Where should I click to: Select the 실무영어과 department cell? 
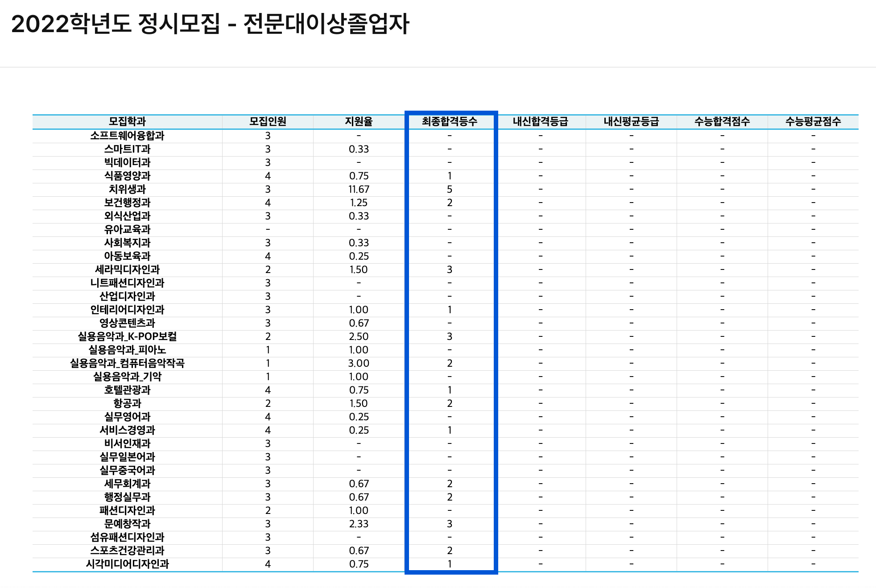pyautogui.click(x=128, y=417)
